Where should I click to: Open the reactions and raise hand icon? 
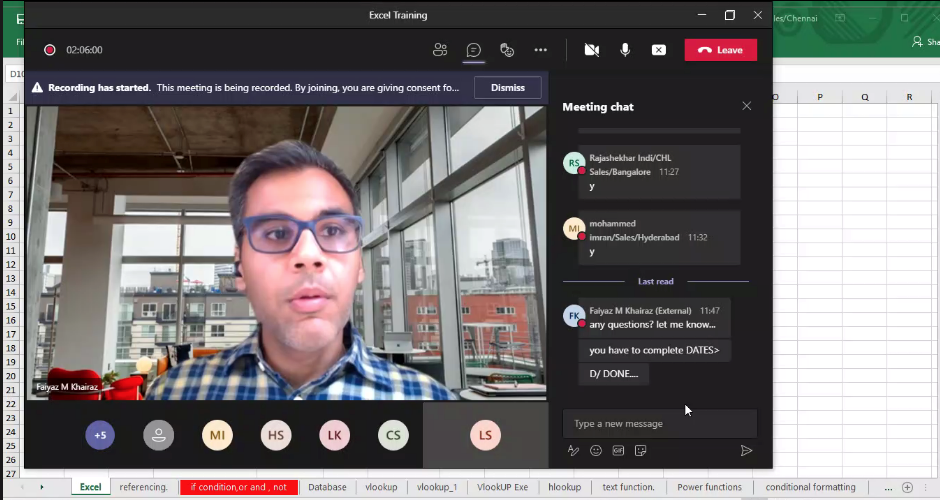(x=507, y=50)
